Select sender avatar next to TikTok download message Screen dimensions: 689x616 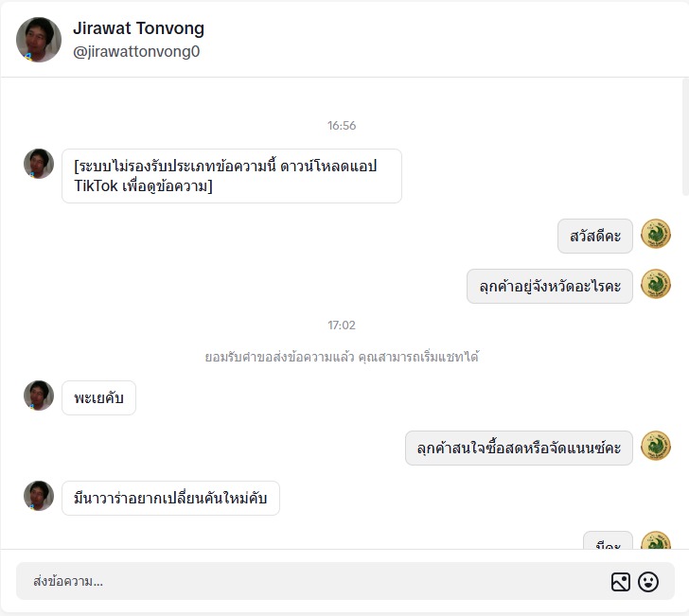coord(39,164)
